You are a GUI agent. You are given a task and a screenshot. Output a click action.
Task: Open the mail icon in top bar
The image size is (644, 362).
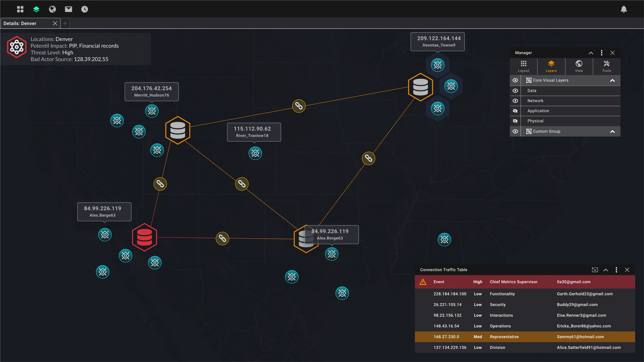click(x=69, y=9)
